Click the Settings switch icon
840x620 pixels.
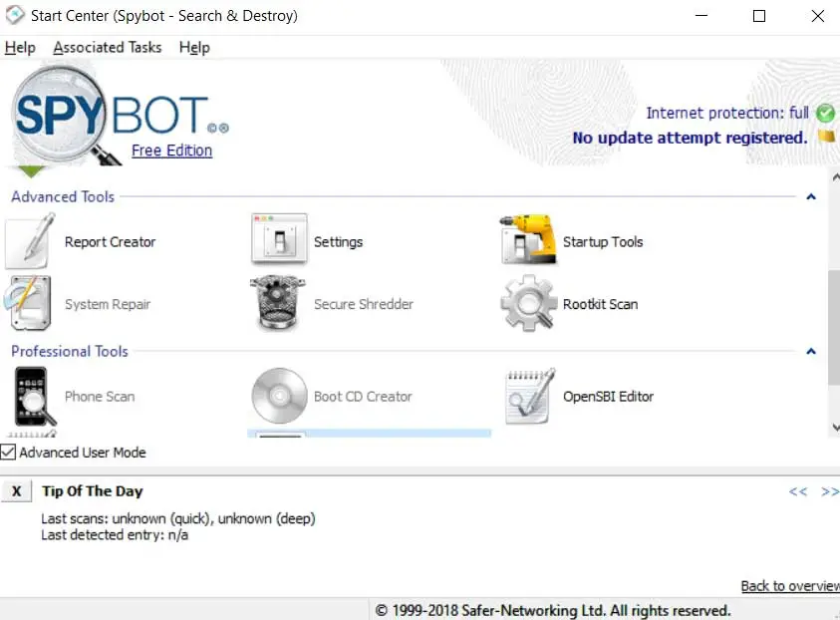pos(279,239)
